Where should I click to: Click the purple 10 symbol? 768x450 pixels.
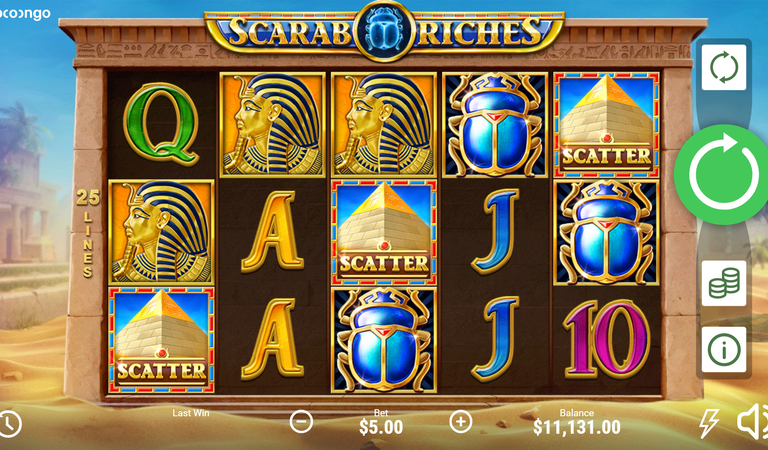tap(606, 340)
